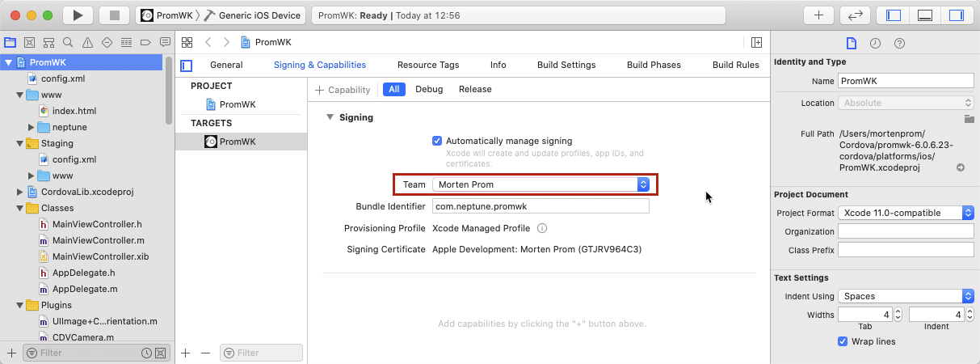The height and width of the screenshot is (364, 980).
Task: Go forward in editor history
Action: (226, 42)
